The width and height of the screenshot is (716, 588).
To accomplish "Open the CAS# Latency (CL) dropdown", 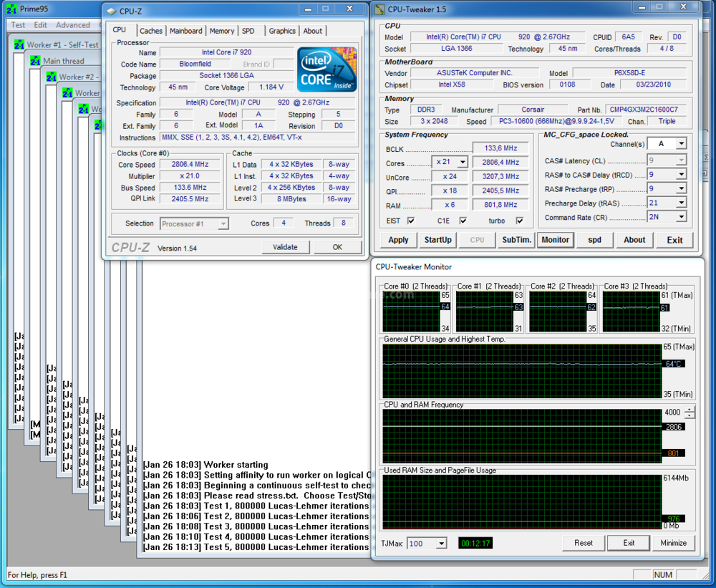I will [682, 160].
